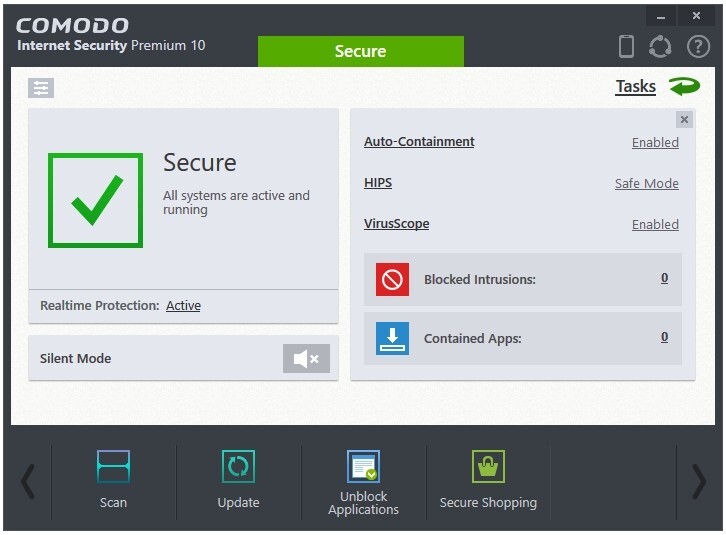Open the VirusScope link
726x535 pixels.
click(396, 223)
